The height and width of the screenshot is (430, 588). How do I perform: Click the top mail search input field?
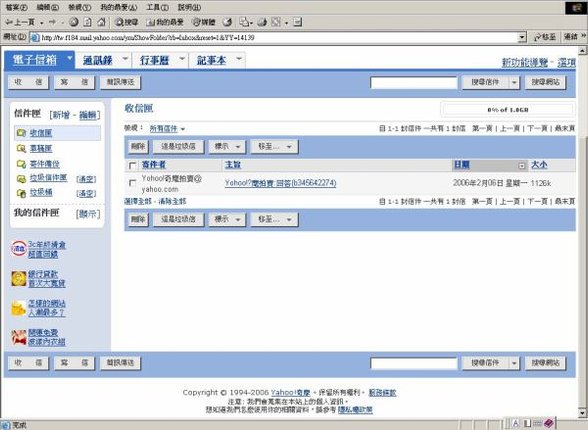(x=414, y=82)
